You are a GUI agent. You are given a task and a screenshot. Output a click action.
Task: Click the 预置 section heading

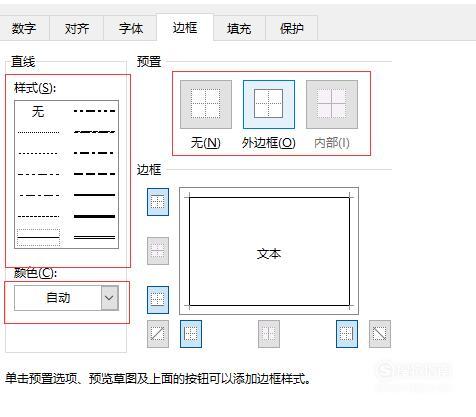pyautogui.click(x=149, y=62)
